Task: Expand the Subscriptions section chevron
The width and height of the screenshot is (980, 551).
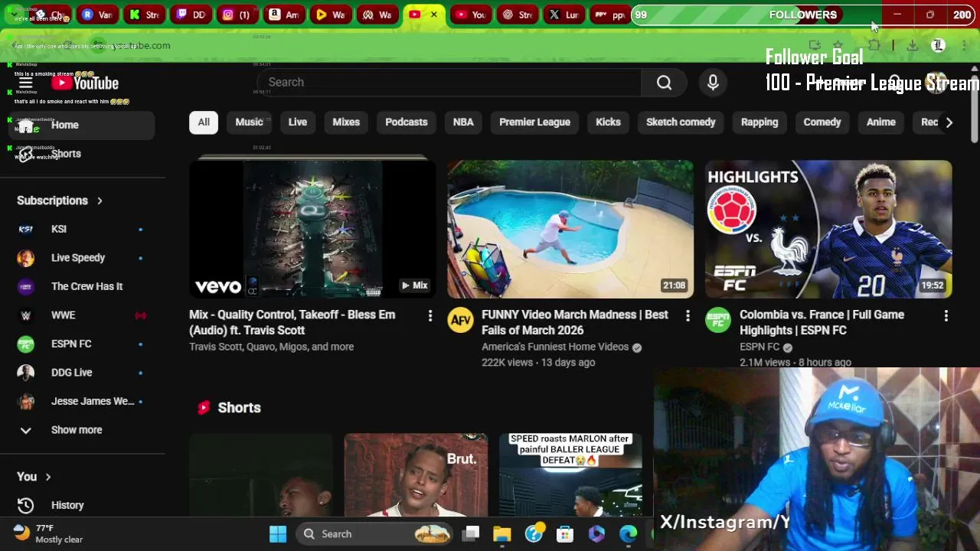Action: [x=100, y=201]
